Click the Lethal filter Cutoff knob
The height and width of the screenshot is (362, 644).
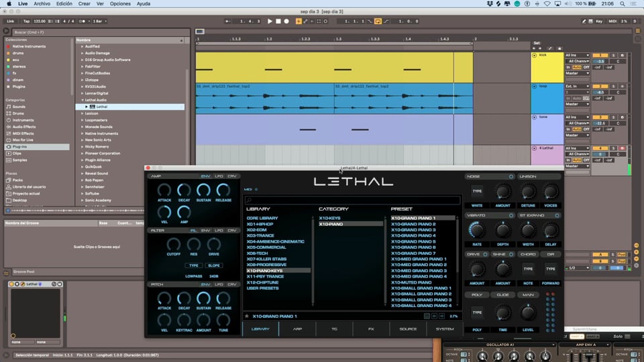(x=173, y=244)
